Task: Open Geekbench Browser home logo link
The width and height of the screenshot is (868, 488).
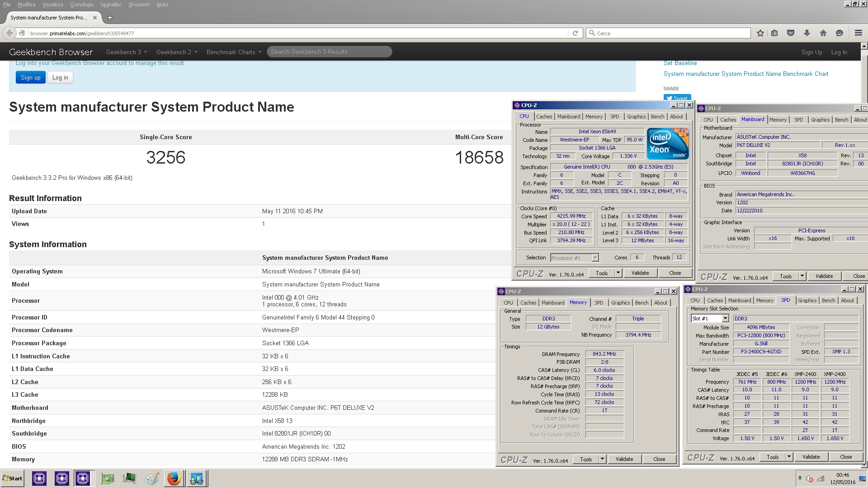Action: pyautogui.click(x=51, y=52)
